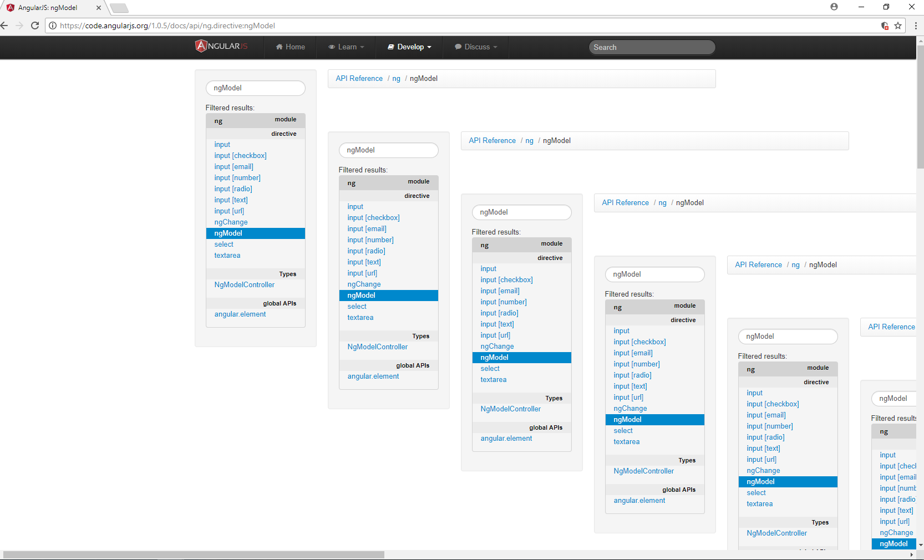The width and height of the screenshot is (924, 560).
Task: Click the scroll-down arrow of vertical scrollbar
Action: (x=920, y=545)
